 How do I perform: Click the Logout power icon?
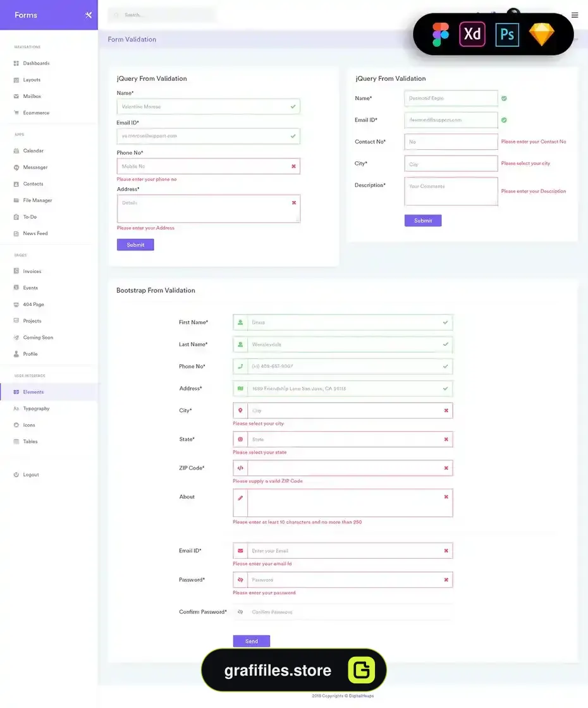[x=16, y=475]
